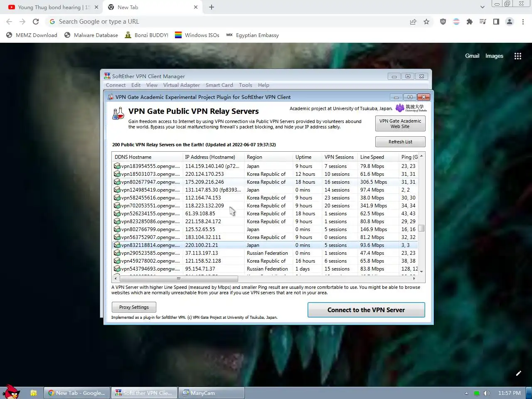The width and height of the screenshot is (532, 399).
Task: Click the VPN Gate Academic Web Site button
Action: pos(400,123)
